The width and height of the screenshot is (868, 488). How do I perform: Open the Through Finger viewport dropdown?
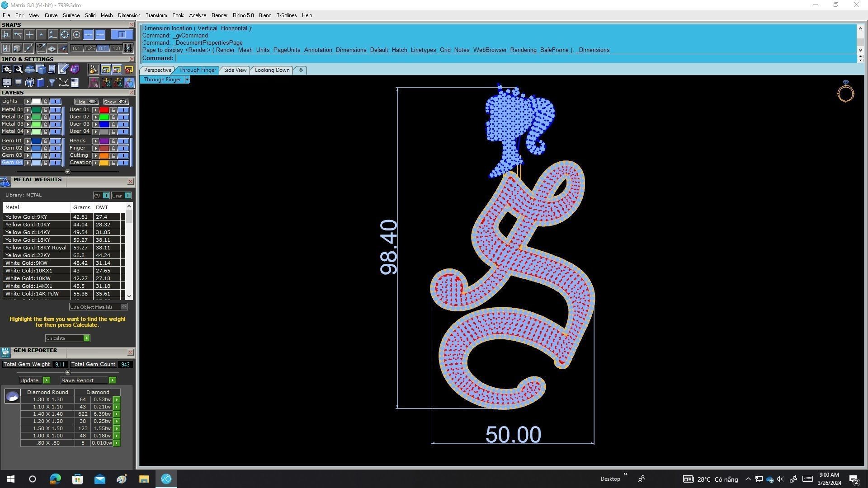click(x=187, y=80)
